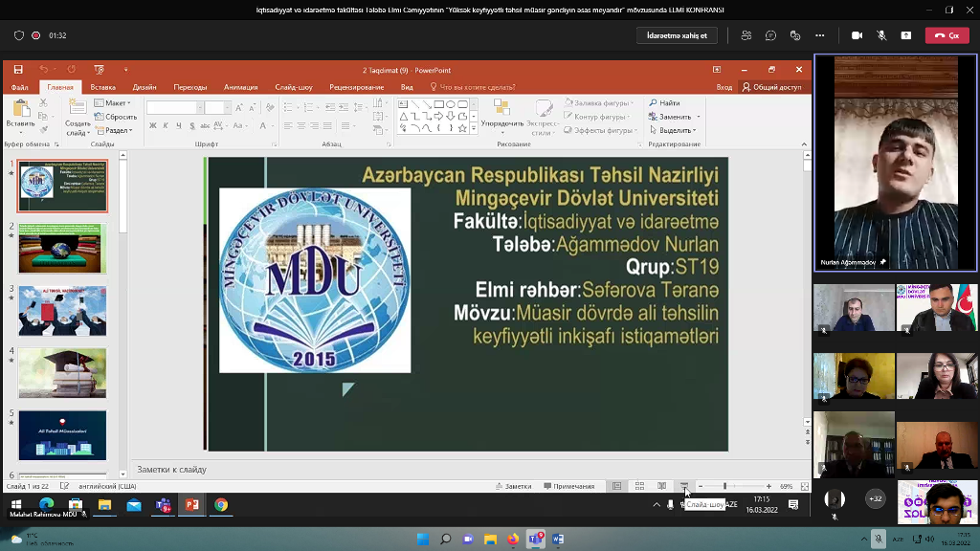The width and height of the screenshot is (980, 551).
Task: Share content in the Teams meeting
Action: 906,35
